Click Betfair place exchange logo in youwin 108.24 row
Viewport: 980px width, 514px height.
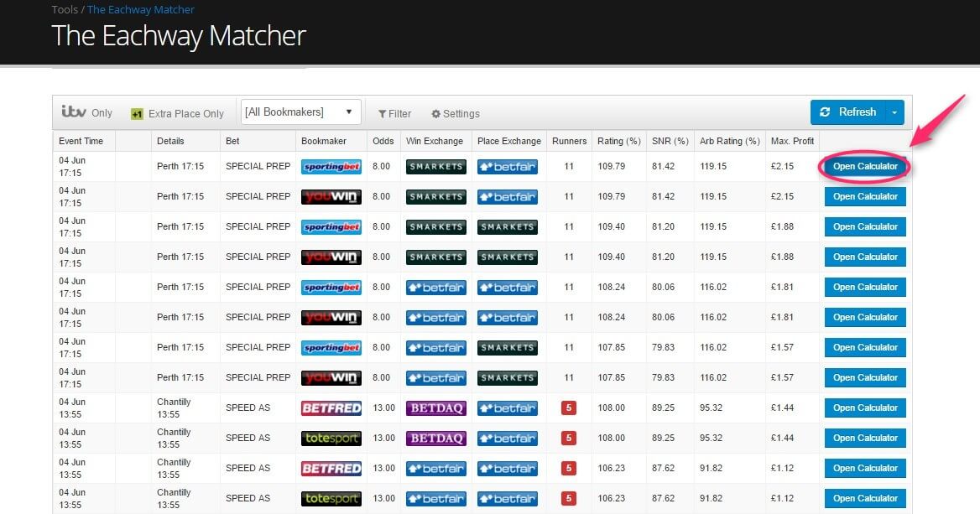point(508,317)
